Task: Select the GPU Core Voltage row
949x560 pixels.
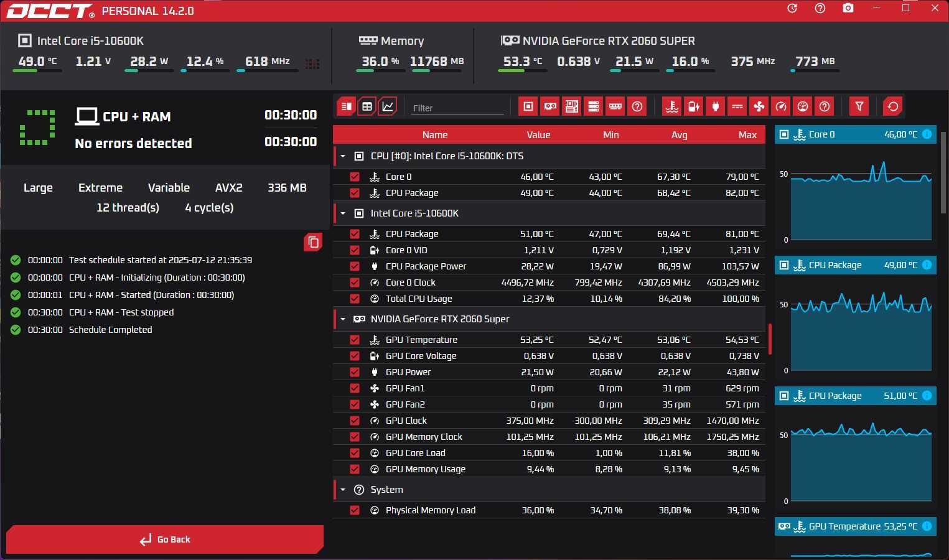Action: [x=549, y=356]
